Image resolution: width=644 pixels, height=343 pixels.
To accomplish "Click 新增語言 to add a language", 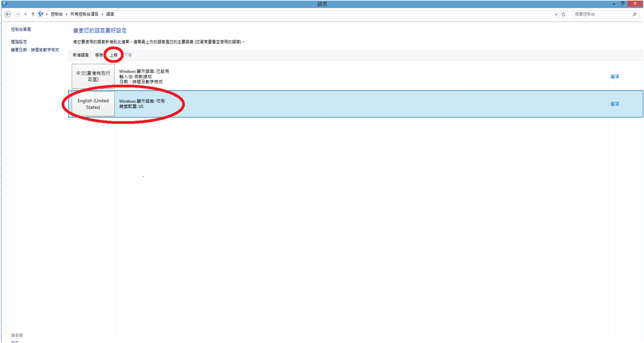I will coord(81,55).
